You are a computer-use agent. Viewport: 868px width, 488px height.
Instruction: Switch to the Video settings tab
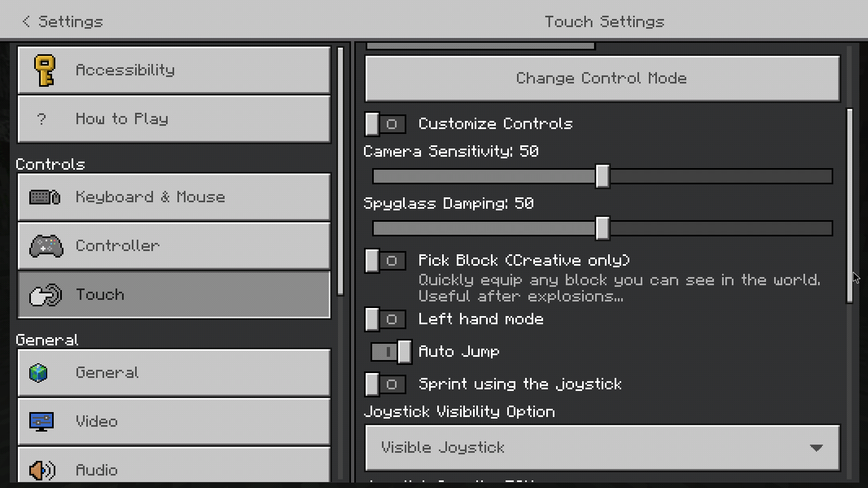[x=174, y=421]
